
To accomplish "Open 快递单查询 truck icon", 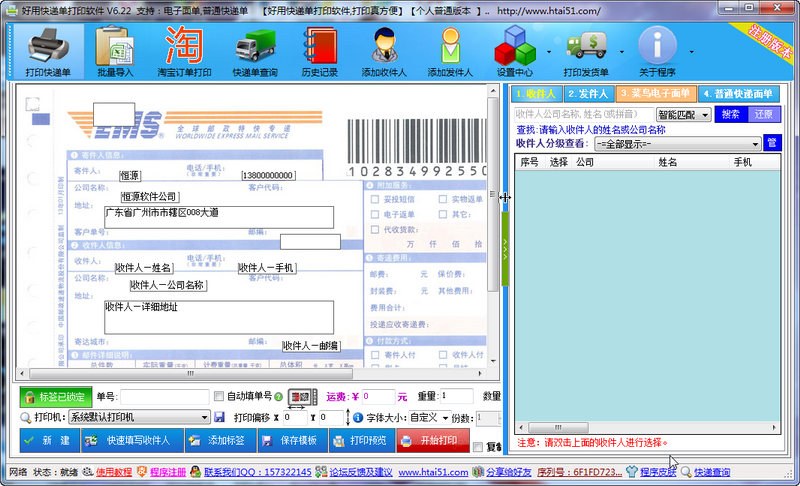I will [255, 52].
